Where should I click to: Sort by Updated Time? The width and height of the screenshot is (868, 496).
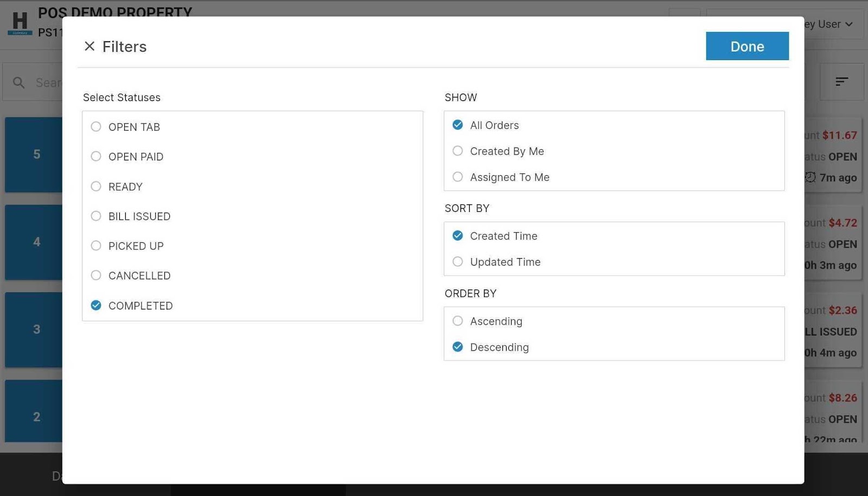[458, 262]
